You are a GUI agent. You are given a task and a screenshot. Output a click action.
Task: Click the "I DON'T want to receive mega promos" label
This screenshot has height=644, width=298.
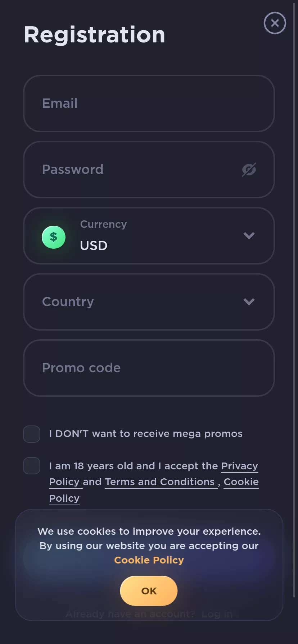146,434
